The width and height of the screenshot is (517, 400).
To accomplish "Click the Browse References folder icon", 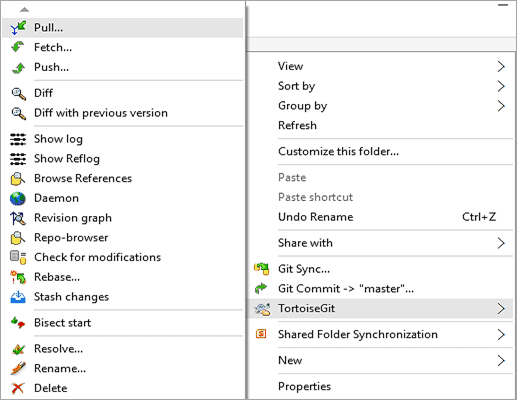I will click(x=18, y=178).
